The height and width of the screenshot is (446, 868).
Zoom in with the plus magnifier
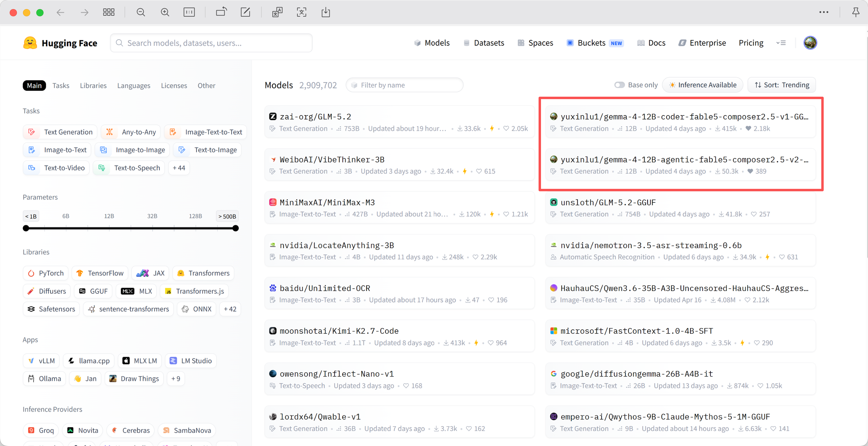(x=165, y=12)
